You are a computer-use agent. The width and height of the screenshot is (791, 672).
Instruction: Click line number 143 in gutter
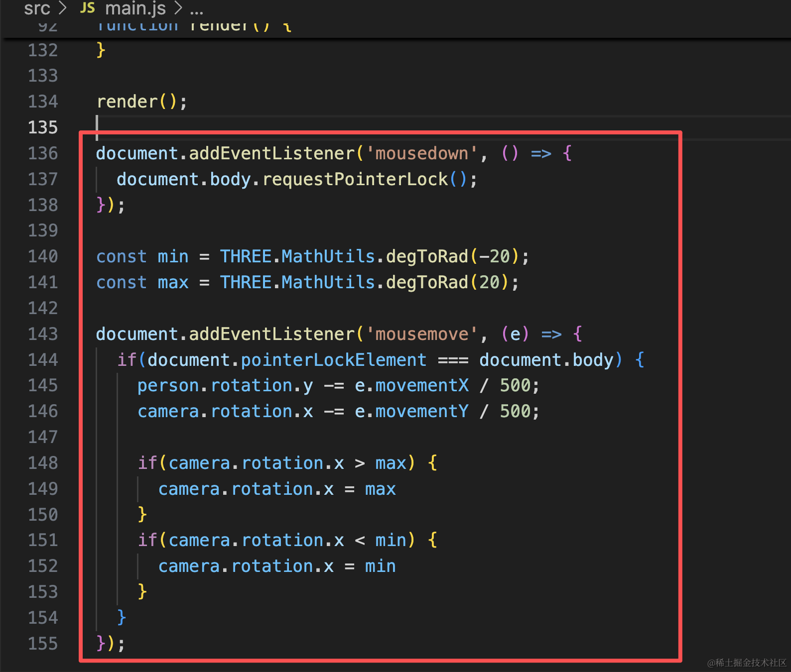(43, 334)
